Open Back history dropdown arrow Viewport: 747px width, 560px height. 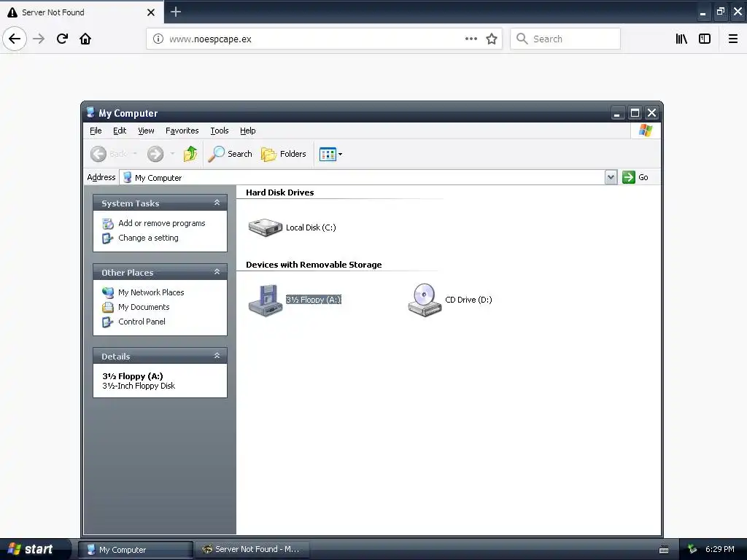tap(135, 154)
